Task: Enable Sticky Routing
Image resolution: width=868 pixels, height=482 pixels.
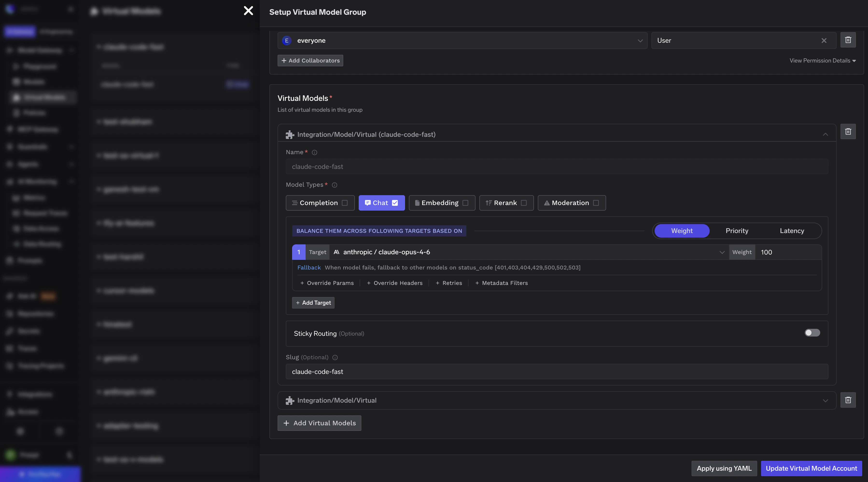Action: click(812, 333)
